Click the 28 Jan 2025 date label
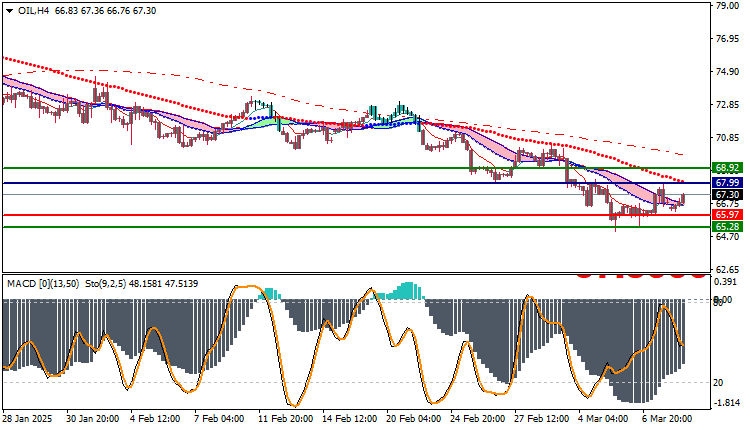The height and width of the screenshot is (430, 750). (27, 419)
